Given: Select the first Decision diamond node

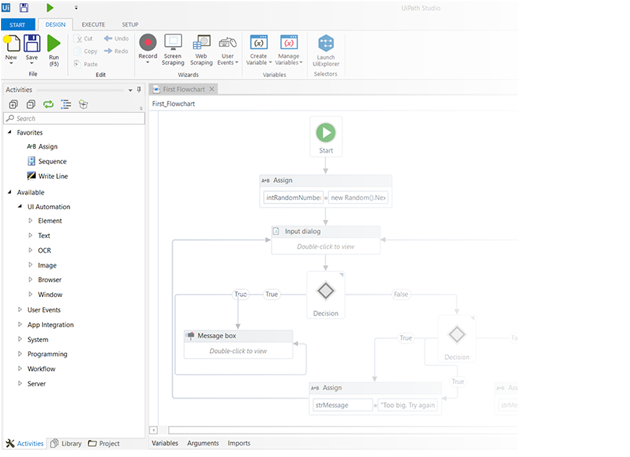Looking at the screenshot, I should pyautogui.click(x=325, y=295).
